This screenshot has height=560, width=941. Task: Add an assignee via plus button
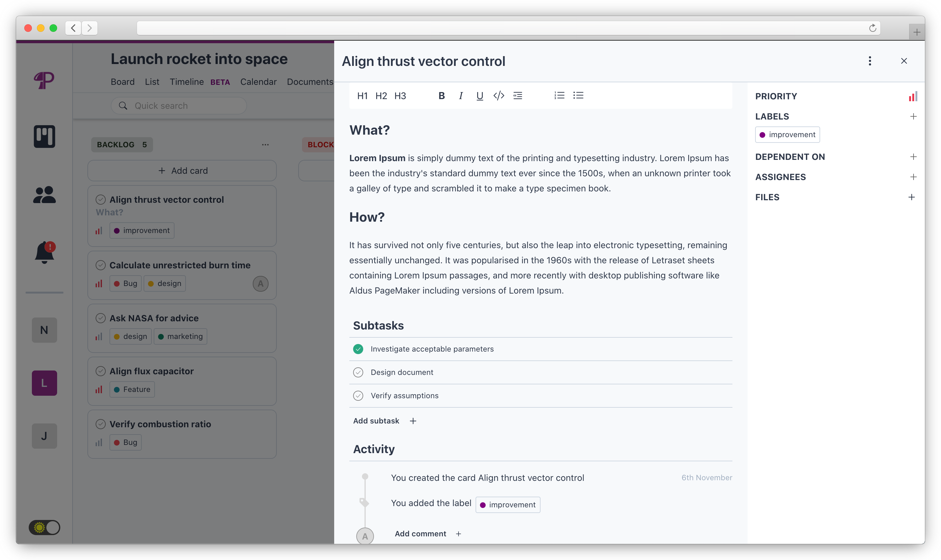pos(914,177)
